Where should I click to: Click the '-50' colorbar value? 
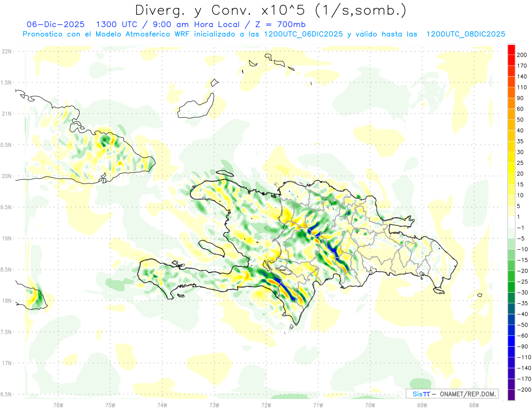[x=523, y=325]
